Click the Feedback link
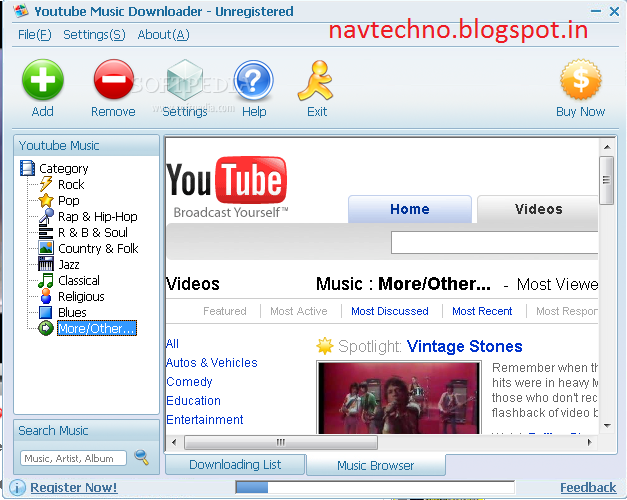 588,488
